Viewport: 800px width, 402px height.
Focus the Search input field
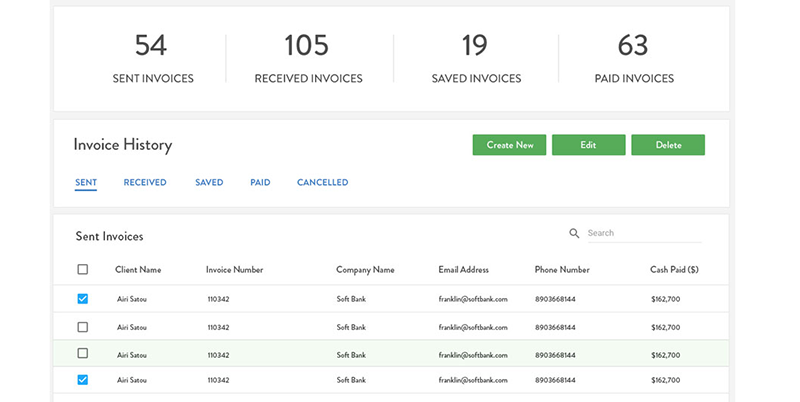click(642, 233)
